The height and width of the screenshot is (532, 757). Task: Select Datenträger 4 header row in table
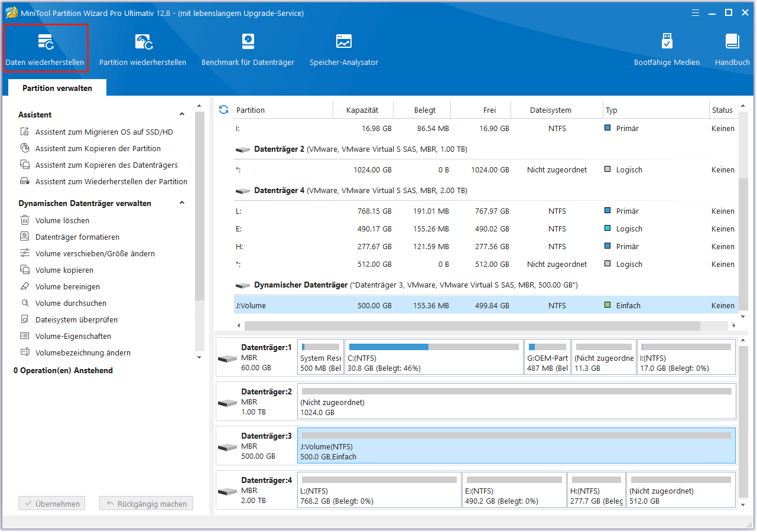pyautogui.click(x=486, y=191)
